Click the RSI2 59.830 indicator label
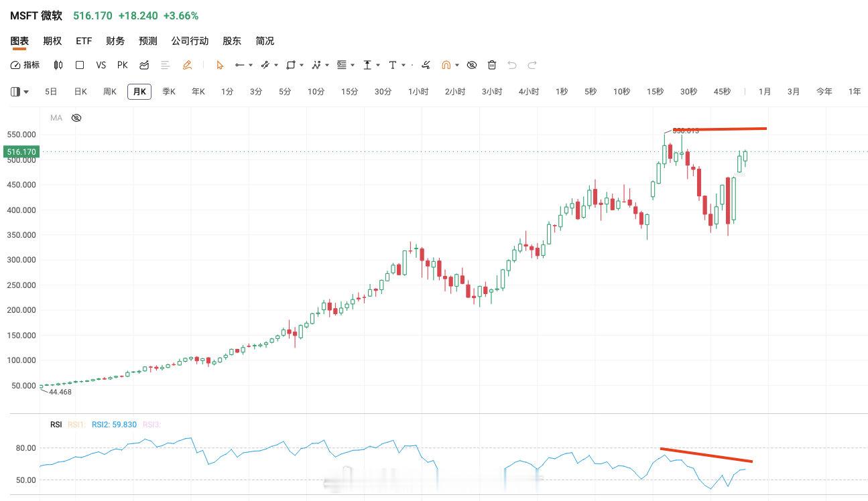 tap(114, 425)
